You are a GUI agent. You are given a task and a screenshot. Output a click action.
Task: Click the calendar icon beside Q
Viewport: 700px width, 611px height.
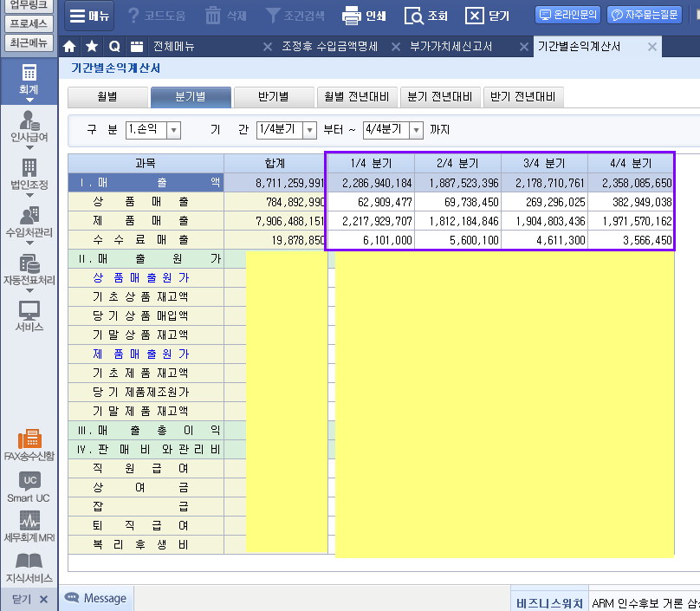coord(137,47)
